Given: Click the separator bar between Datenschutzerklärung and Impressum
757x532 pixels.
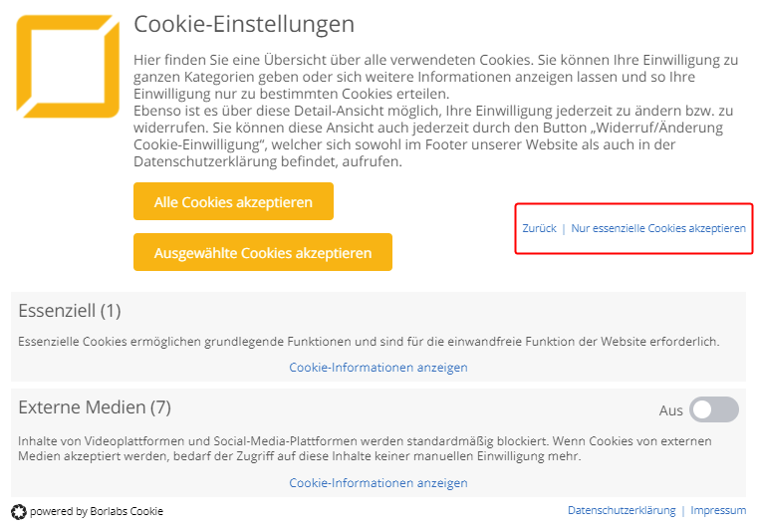Looking at the screenshot, I should [x=683, y=511].
